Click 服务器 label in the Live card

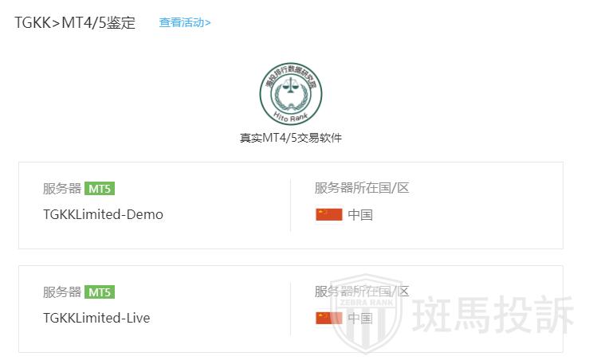pos(62,292)
